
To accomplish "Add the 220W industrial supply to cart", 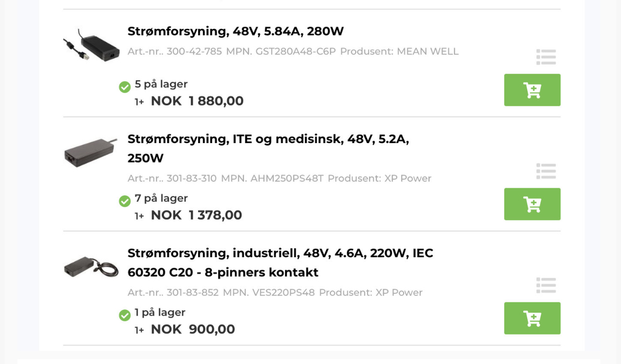I will [532, 318].
